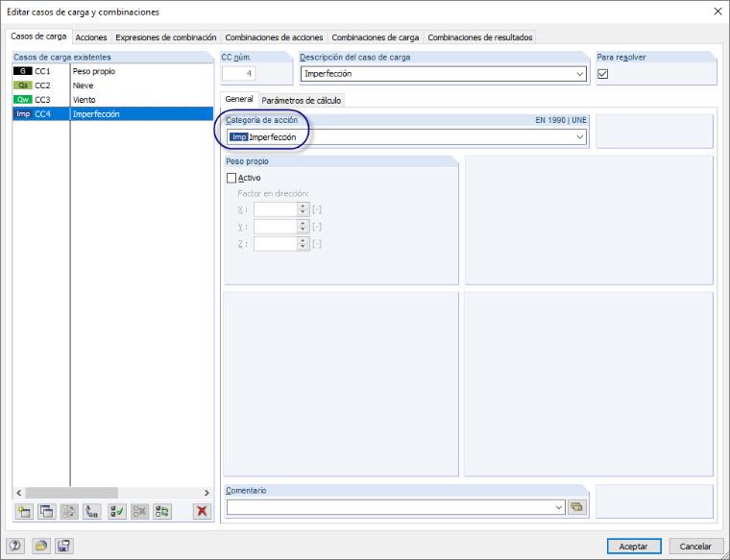The height and width of the screenshot is (560, 730).
Task: Open the Combinaciones de carga tab
Action: (x=376, y=37)
